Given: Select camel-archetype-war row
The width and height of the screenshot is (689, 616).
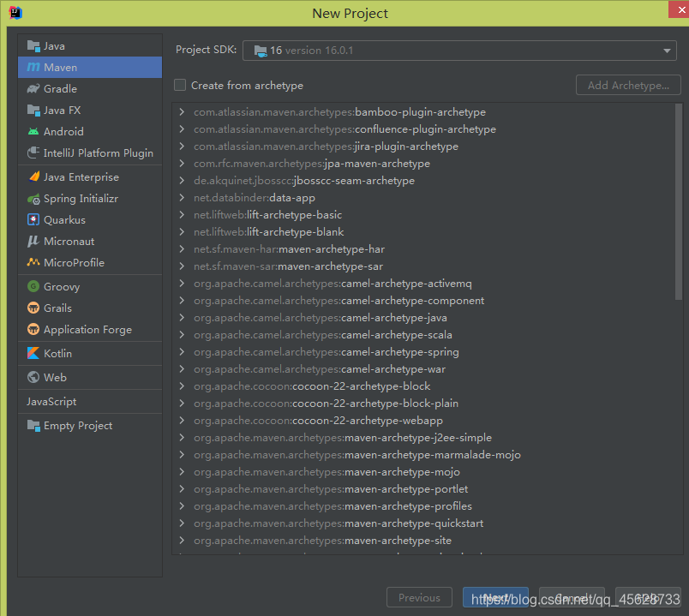Looking at the screenshot, I should (424, 369).
